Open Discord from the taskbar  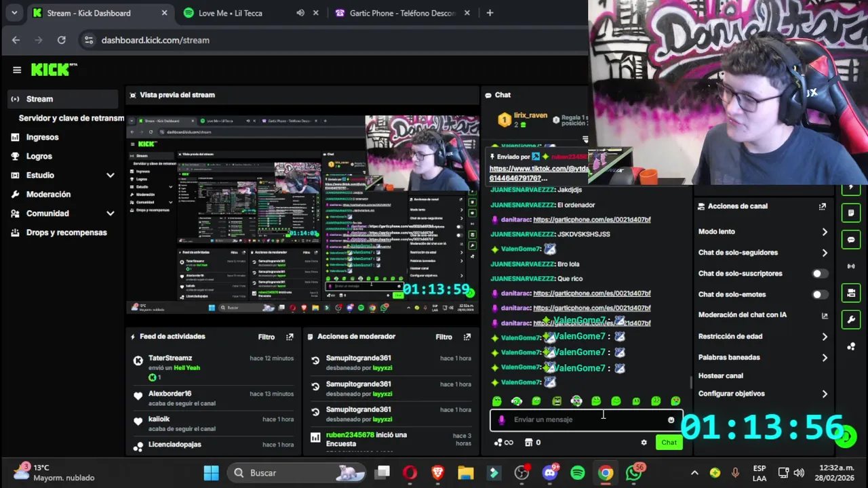[550, 472]
